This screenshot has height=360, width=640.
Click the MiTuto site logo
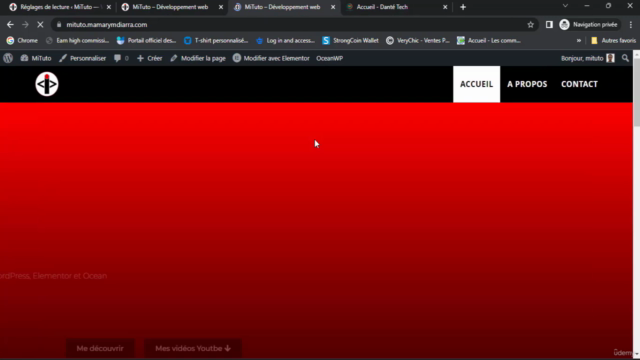pyautogui.click(x=47, y=84)
